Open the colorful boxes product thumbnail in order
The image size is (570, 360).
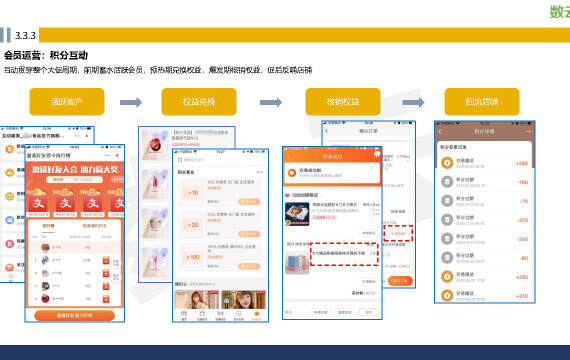click(x=297, y=262)
